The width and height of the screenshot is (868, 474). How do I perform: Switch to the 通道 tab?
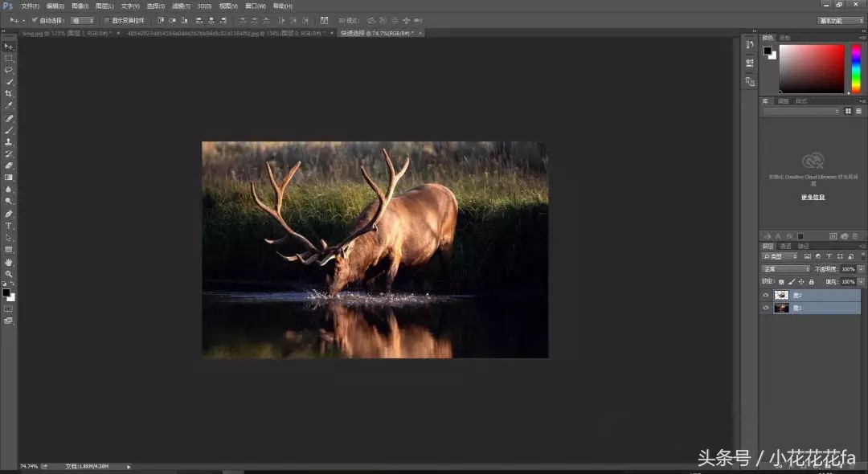coord(785,246)
